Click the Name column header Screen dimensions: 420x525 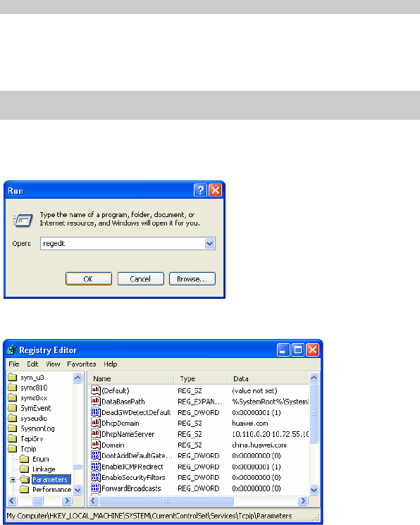[x=132, y=378]
